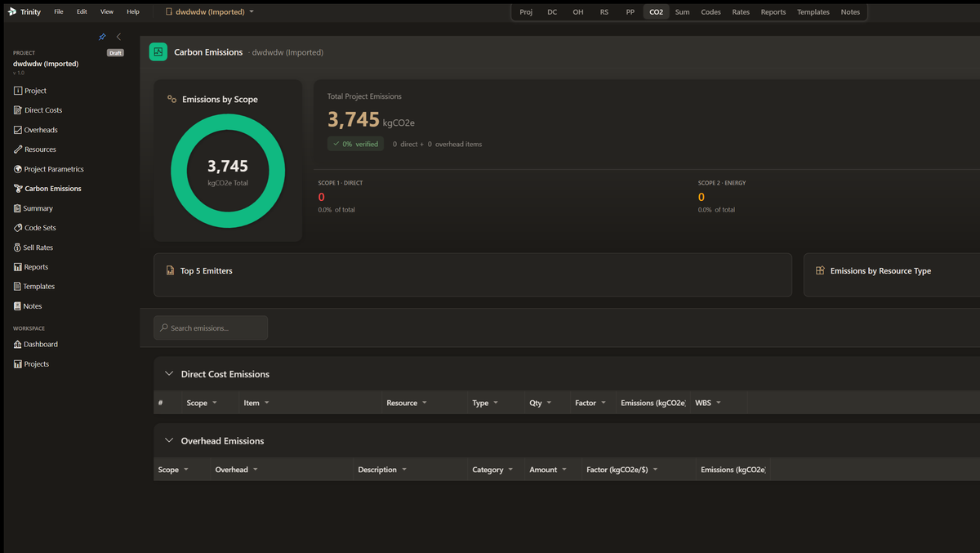Screen dimensions: 980x553
Task: Click the Resources sidebar icon
Action: pos(18,149)
